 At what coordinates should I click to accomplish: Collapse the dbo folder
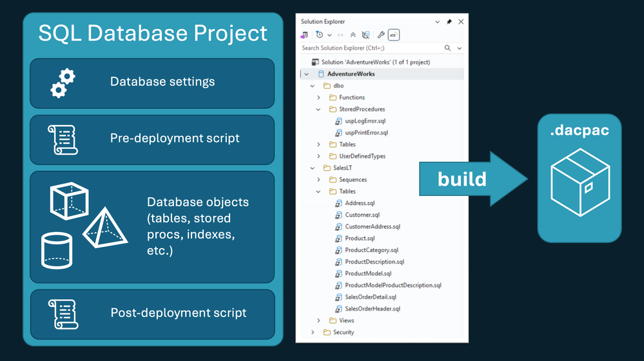(x=313, y=86)
